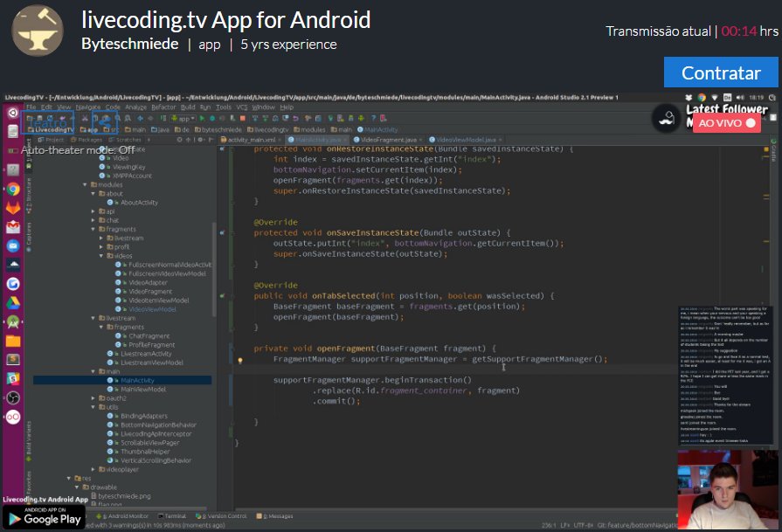Screen dimensions: 782x532
Task: Select ChatFragment in project tree
Action: click(142, 336)
